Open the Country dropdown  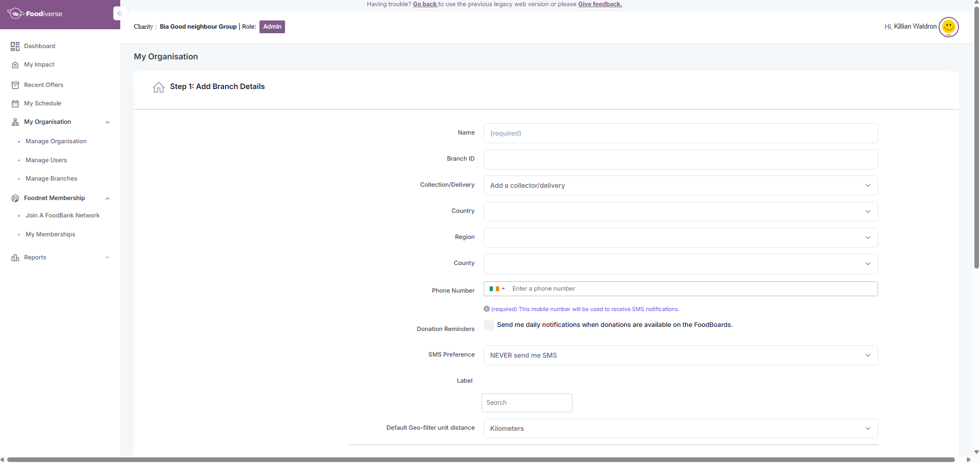(680, 212)
